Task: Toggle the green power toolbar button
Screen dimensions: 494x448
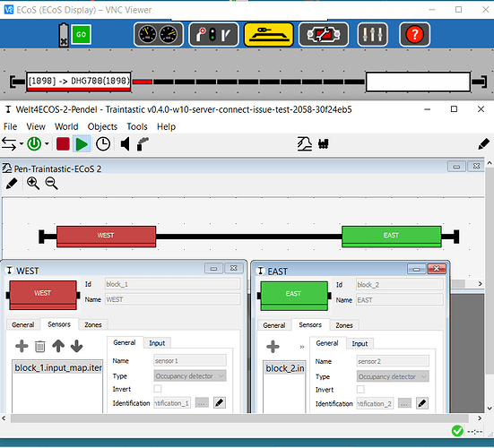Action: [34, 144]
